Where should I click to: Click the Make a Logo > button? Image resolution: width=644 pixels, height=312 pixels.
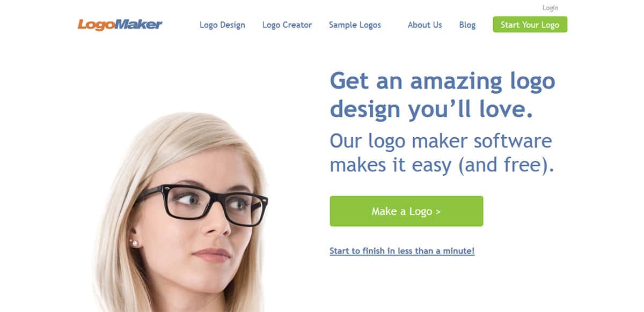406,211
